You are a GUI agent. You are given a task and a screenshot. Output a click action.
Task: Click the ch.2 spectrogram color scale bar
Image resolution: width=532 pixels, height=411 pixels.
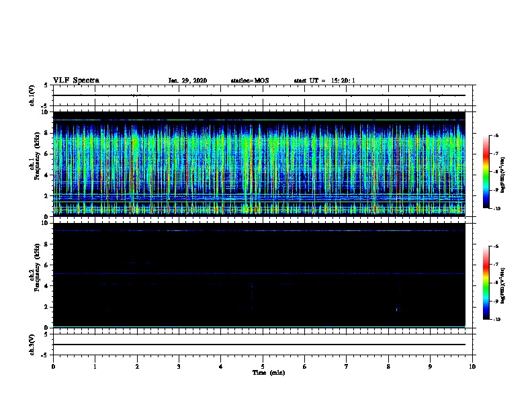[486, 283]
